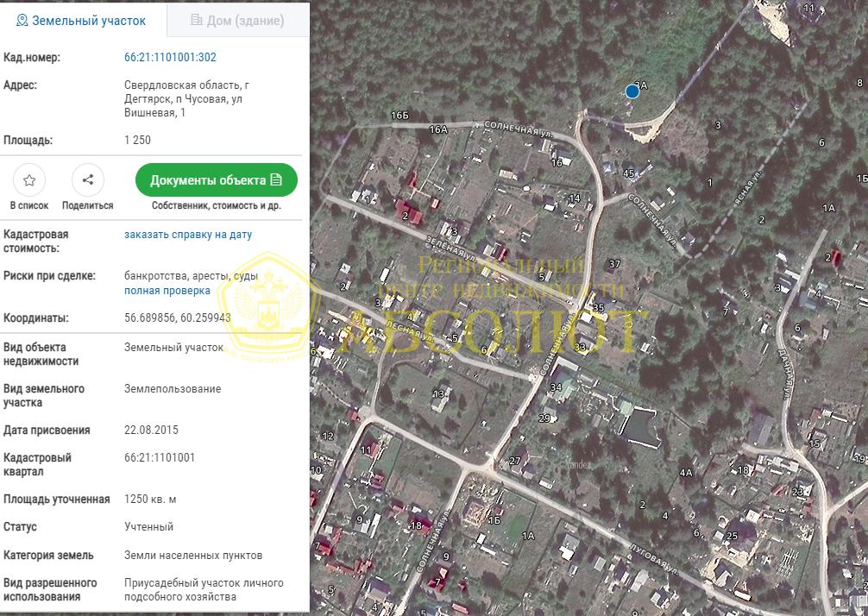Click the В список label

[29, 205]
